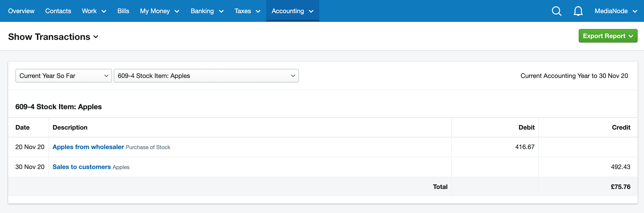Image resolution: width=644 pixels, height=213 pixels.
Task: Open the Sales to customers transaction link
Action: coord(81,167)
